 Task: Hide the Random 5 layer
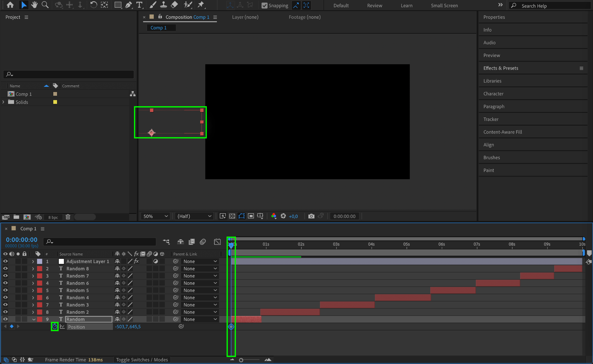5,290
